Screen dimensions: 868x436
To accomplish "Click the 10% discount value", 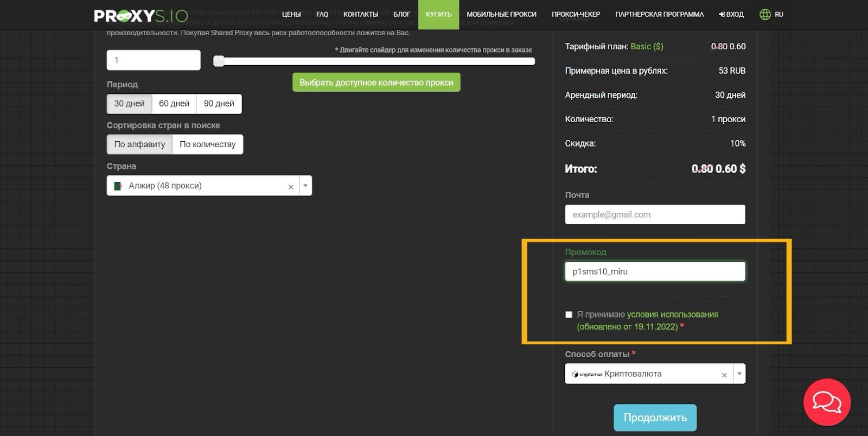I will 738,144.
